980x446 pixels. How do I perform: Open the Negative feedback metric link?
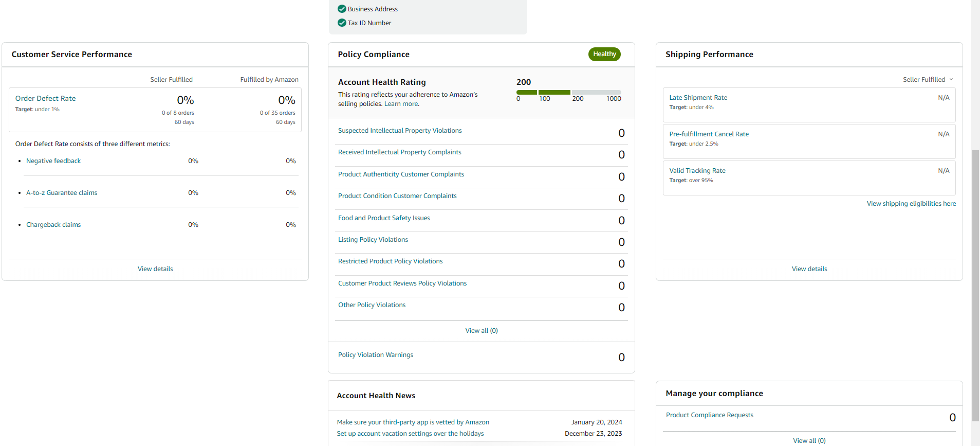[53, 161]
